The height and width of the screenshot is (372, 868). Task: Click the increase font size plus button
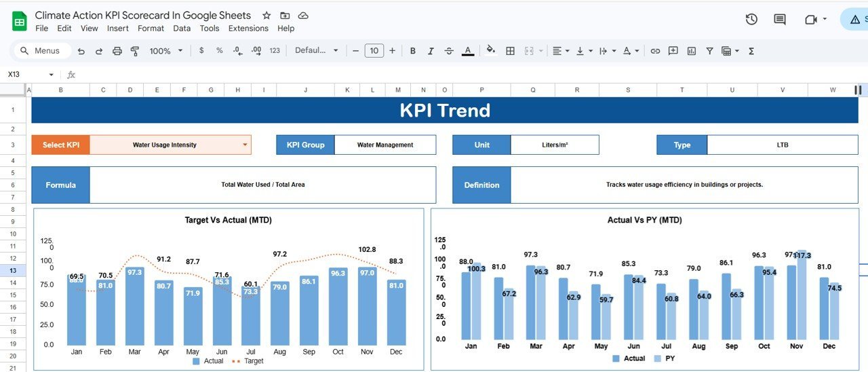coord(392,51)
